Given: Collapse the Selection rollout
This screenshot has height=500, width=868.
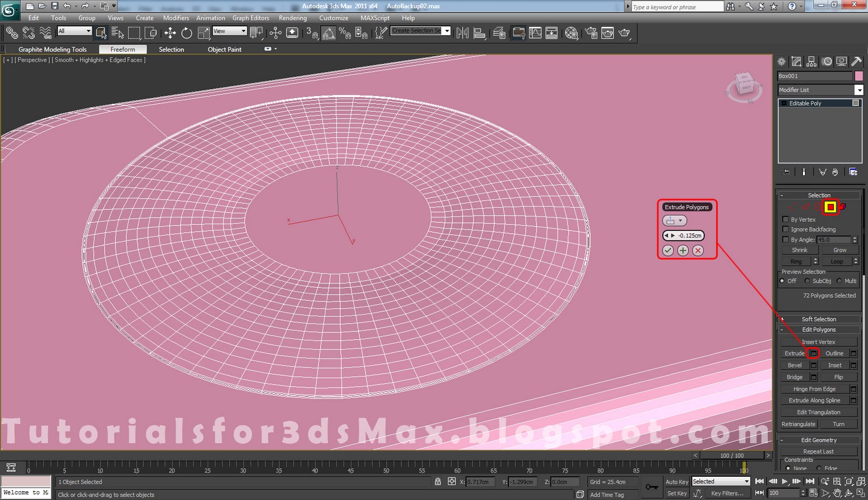Looking at the screenshot, I should tap(819, 195).
